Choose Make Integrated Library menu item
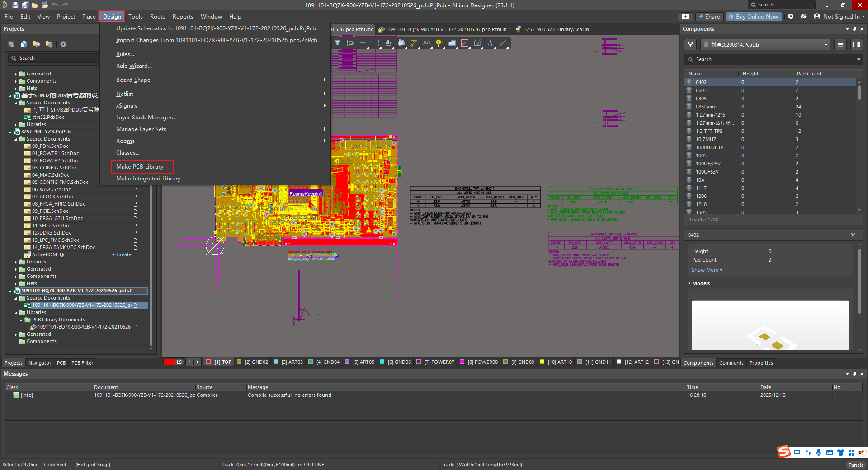This screenshot has height=470, width=868. tap(148, 179)
